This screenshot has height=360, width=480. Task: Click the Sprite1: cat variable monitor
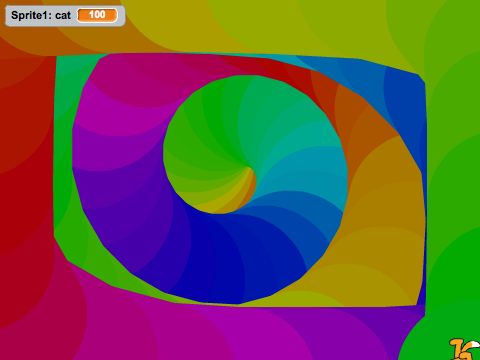pyautogui.click(x=65, y=15)
